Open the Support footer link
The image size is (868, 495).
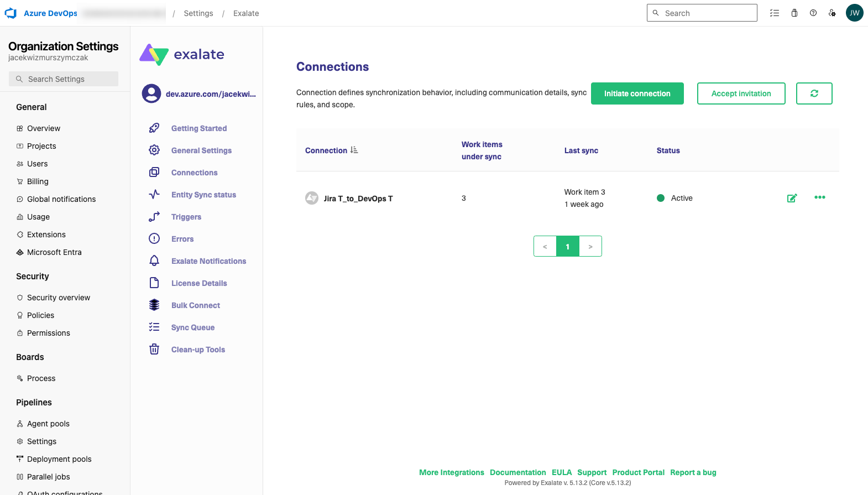(x=592, y=472)
